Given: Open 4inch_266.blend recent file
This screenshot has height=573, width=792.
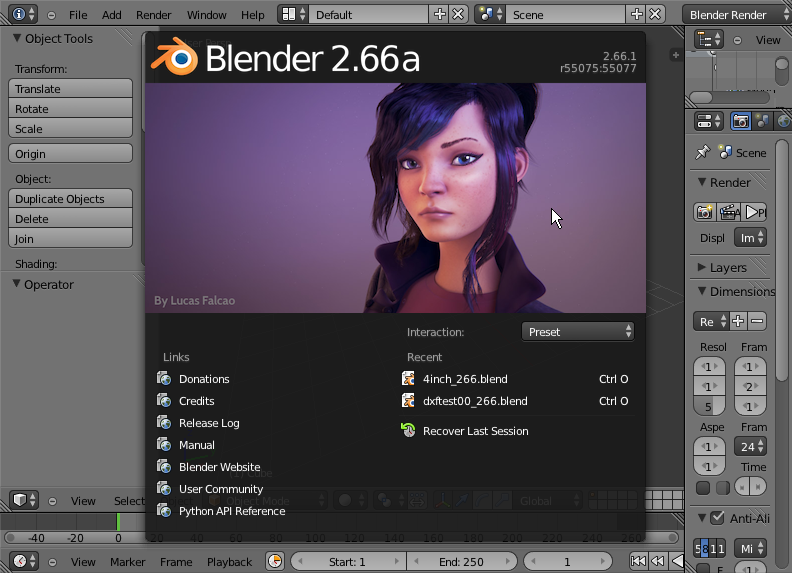Looking at the screenshot, I should click(x=517, y=379).
